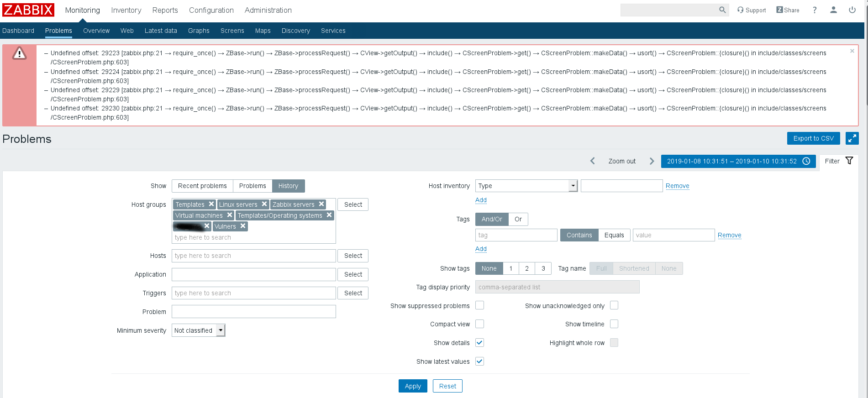
Task: Open the user profile icon
Action: tap(833, 10)
